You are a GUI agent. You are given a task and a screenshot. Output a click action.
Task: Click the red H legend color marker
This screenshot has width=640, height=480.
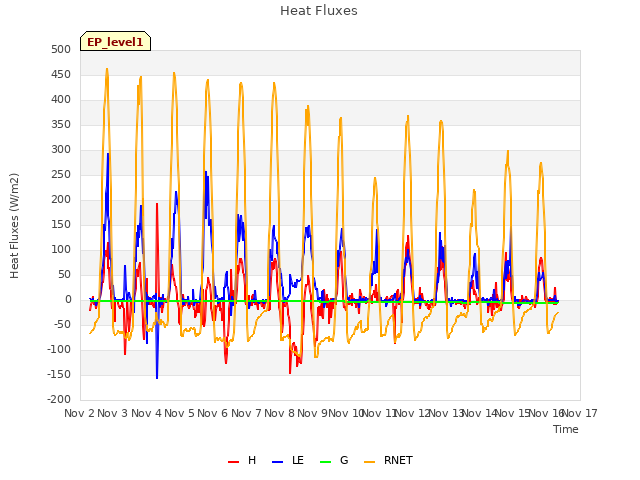[233, 462]
